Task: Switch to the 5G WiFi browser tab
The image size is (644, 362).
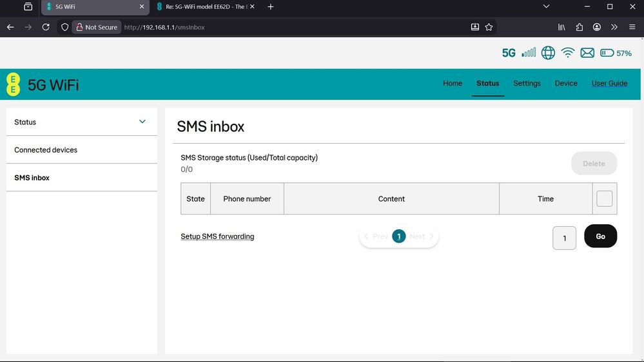Action: [95, 7]
